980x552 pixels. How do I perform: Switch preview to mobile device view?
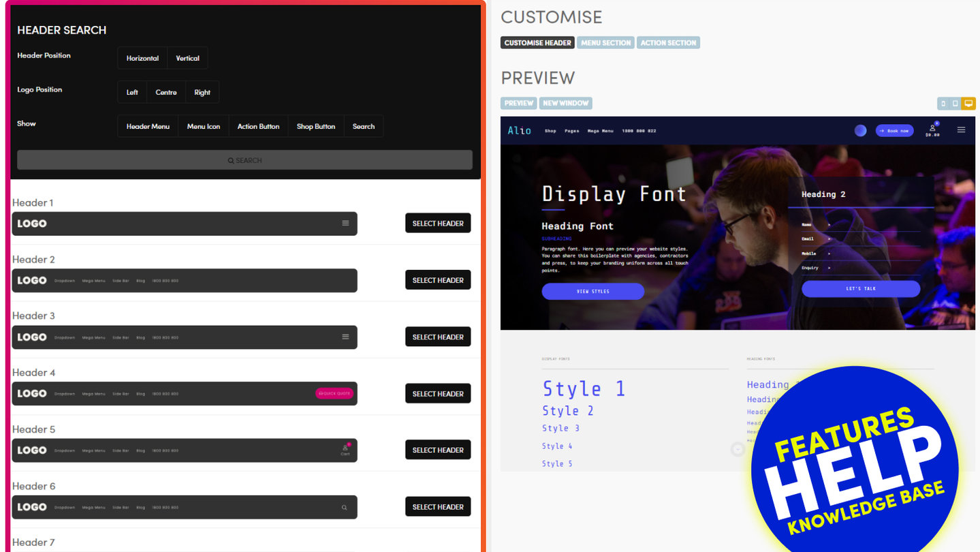[943, 104]
